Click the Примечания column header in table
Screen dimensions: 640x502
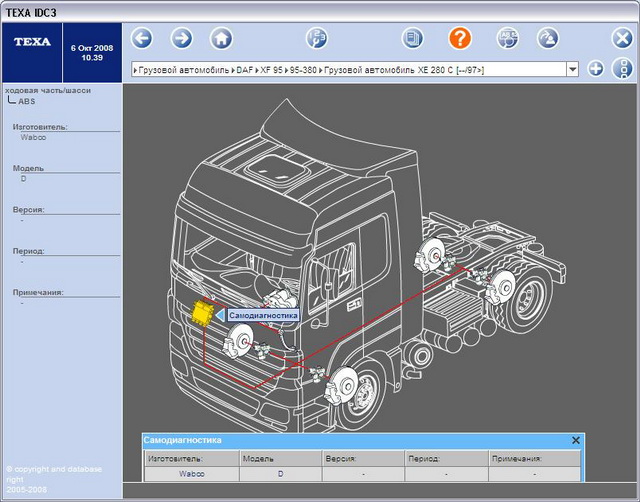534,459
